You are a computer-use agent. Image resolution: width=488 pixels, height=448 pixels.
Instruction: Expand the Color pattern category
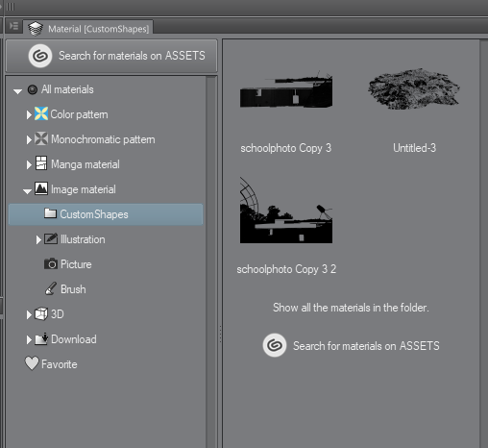[29, 114]
